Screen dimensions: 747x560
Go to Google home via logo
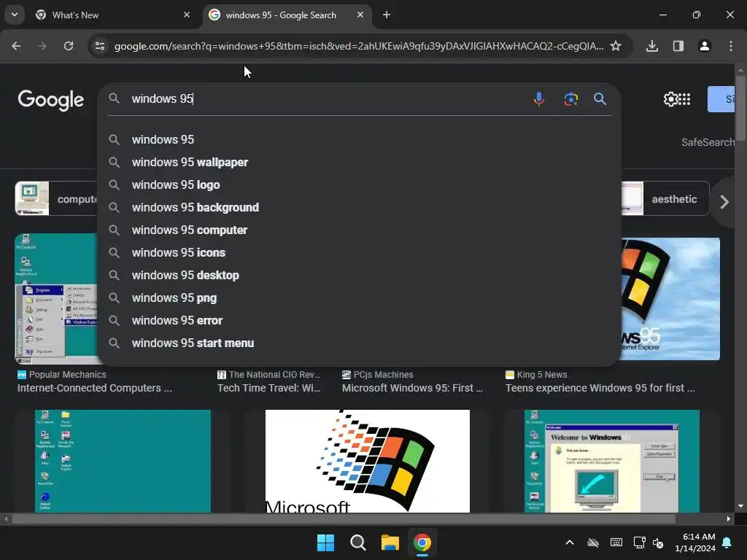[50, 99]
